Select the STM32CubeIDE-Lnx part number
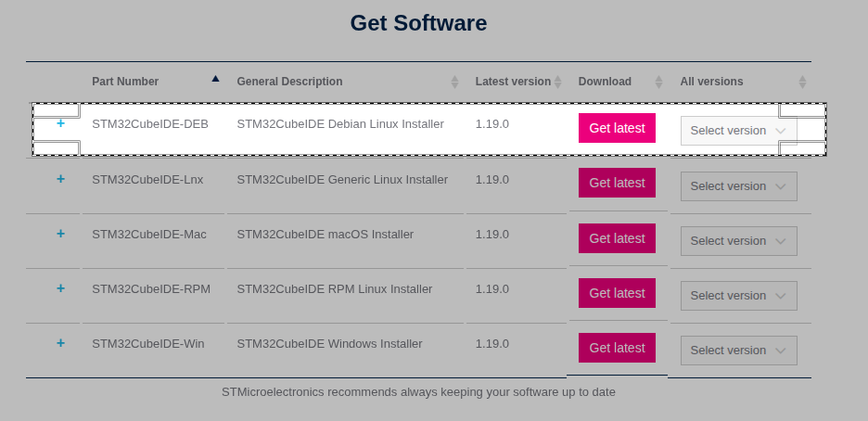The width and height of the screenshot is (868, 421). [147, 180]
